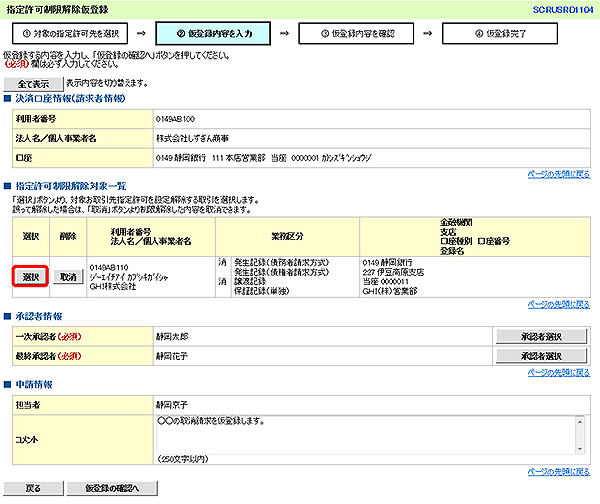
Task: Open 承認者選択 for 最終承認者
Action: [x=541, y=356]
